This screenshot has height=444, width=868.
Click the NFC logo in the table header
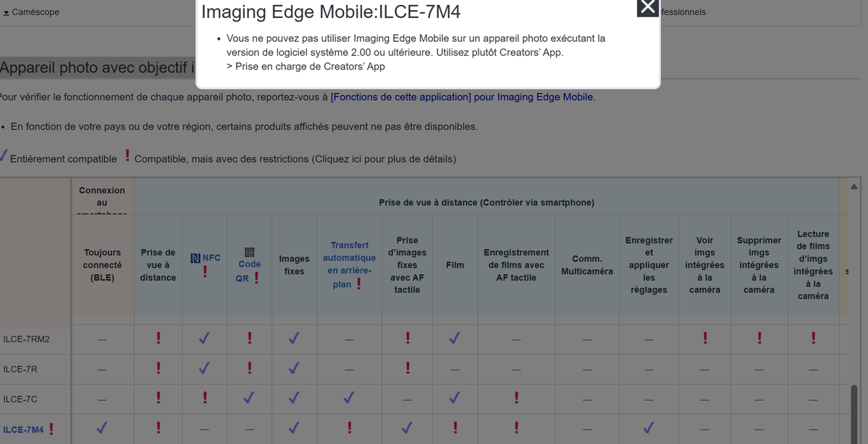(195, 258)
